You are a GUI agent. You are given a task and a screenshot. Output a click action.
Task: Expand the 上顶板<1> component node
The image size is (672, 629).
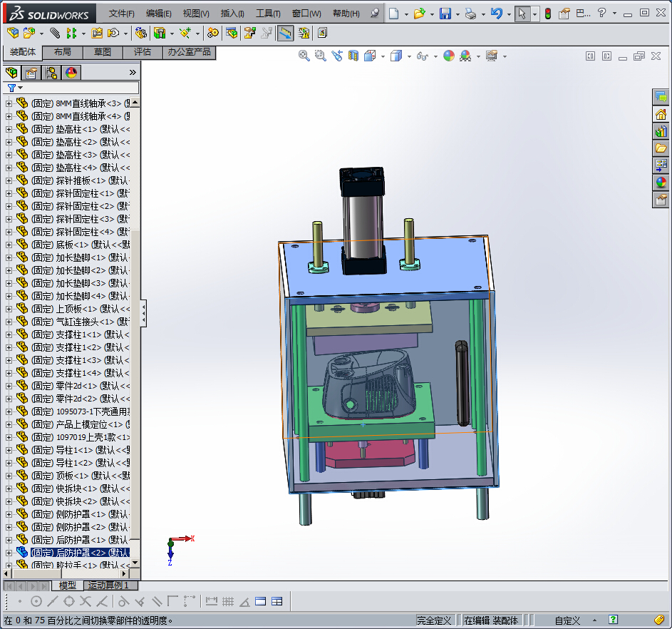click(x=9, y=309)
